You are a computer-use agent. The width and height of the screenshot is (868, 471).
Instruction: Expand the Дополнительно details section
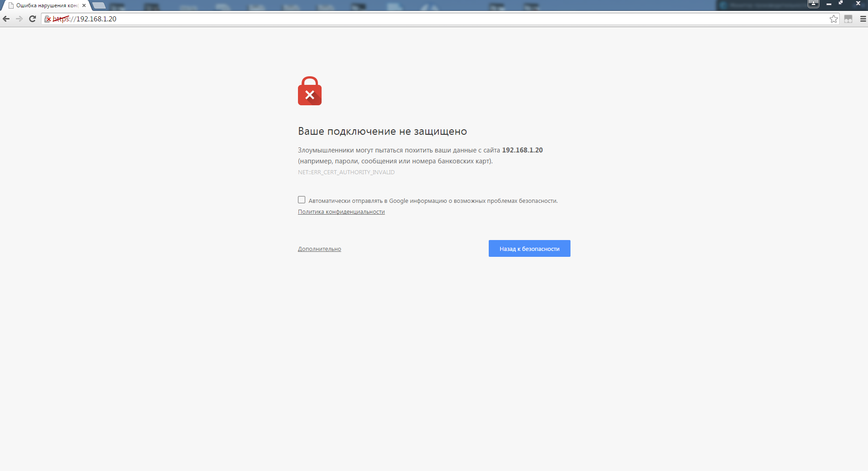(x=319, y=249)
